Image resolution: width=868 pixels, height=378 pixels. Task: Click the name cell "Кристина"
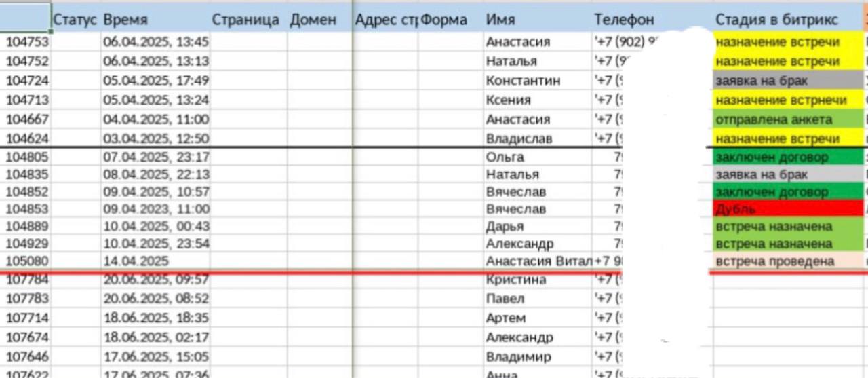coord(516,280)
